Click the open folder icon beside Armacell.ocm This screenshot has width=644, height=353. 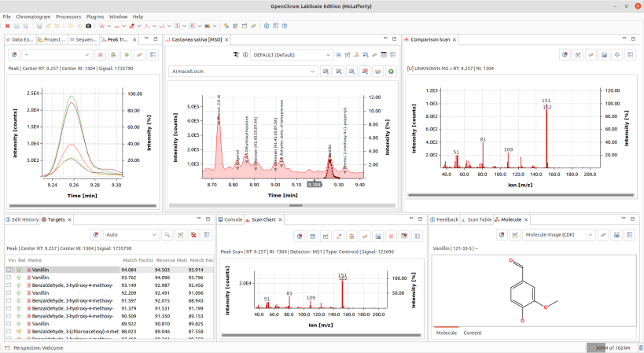pyautogui.click(x=378, y=72)
